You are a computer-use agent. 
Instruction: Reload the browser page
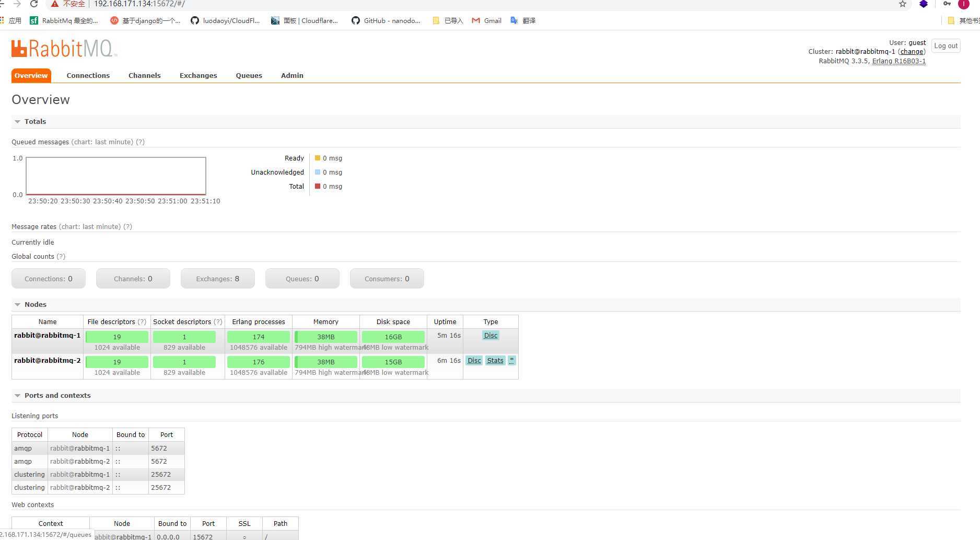34,4
